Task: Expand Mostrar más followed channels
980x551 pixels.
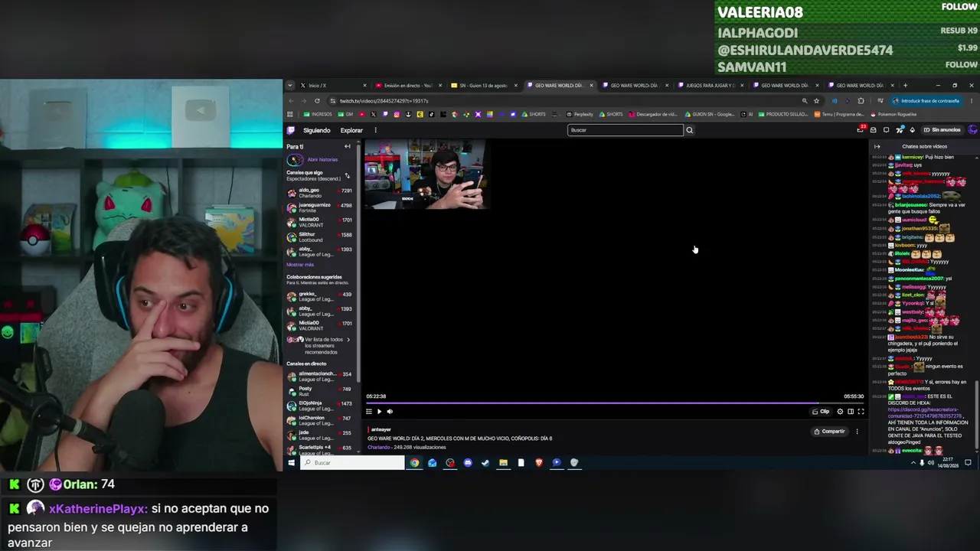Action: [x=300, y=265]
